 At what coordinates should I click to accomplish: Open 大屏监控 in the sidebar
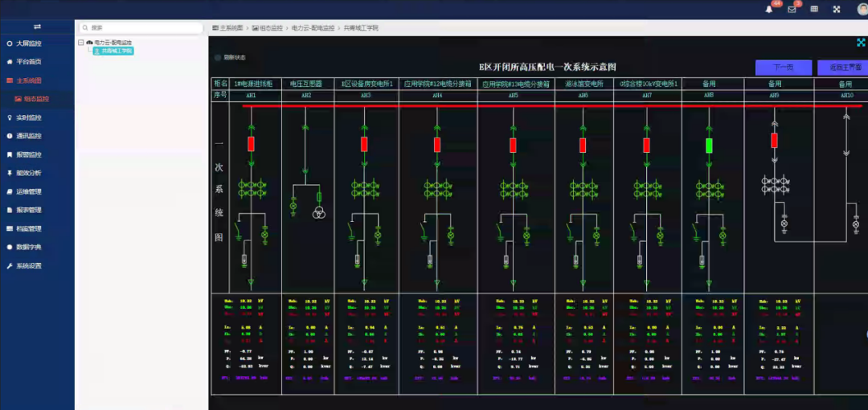37,43
